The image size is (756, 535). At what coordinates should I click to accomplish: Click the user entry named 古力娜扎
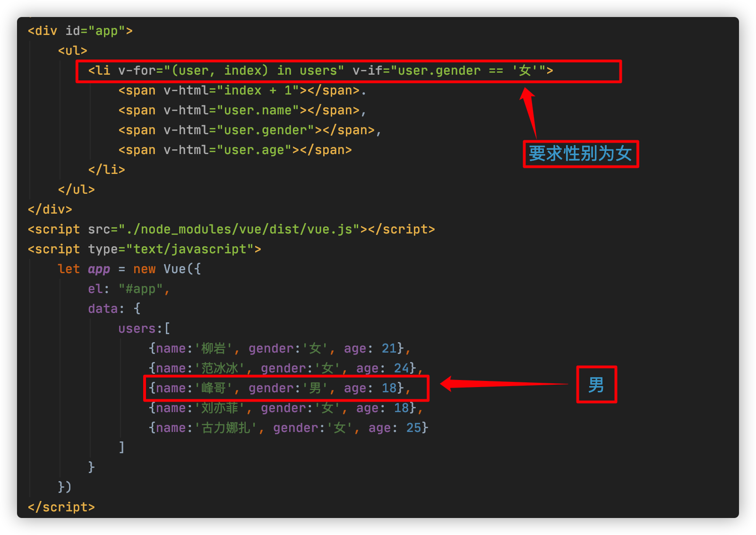tap(288, 428)
